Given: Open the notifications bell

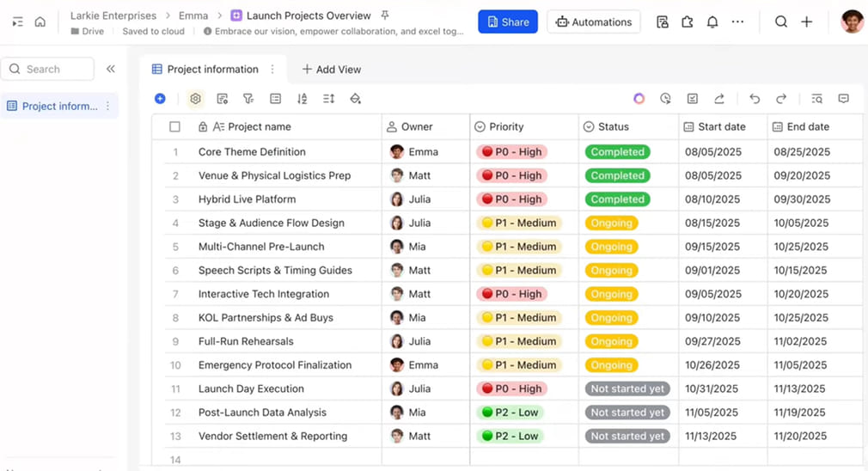Looking at the screenshot, I should tap(712, 22).
